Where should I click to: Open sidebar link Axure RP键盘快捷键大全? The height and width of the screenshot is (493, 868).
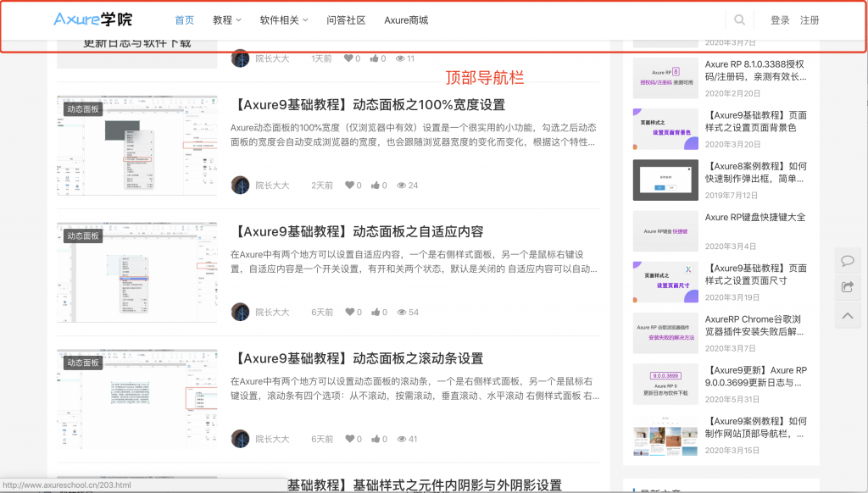tap(754, 218)
